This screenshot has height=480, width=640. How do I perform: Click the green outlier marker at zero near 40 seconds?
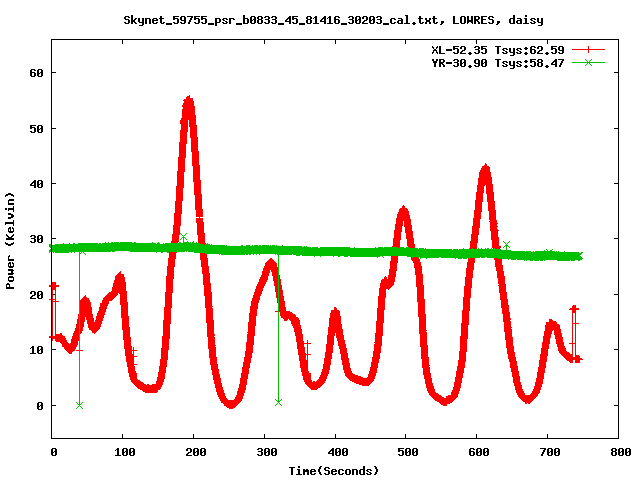[x=80, y=405]
